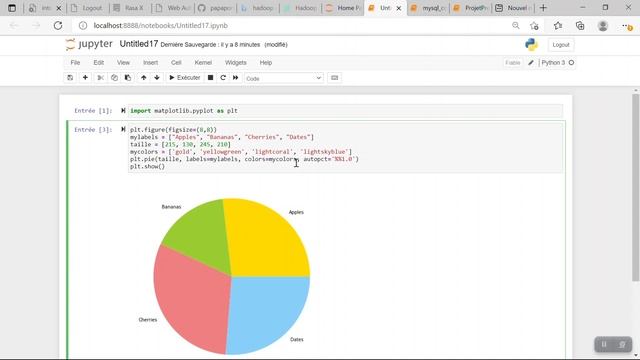The image size is (640, 360).
Task: Click the run icon beside cell Entrée [1]
Action: tap(123, 111)
